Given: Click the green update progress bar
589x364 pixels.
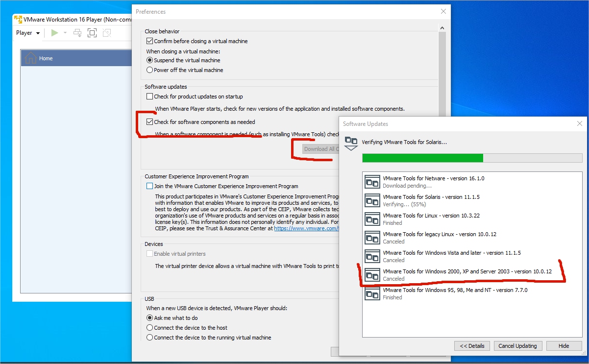Looking at the screenshot, I should [422, 158].
